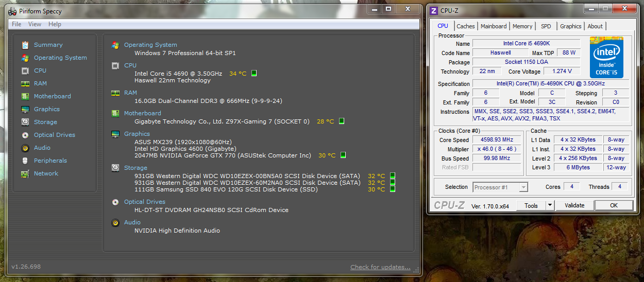The width and height of the screenshot is (644, 282).
Task: Open the Operating System heading link in summary
Action: pyautogui.click(x=150, y=45)
